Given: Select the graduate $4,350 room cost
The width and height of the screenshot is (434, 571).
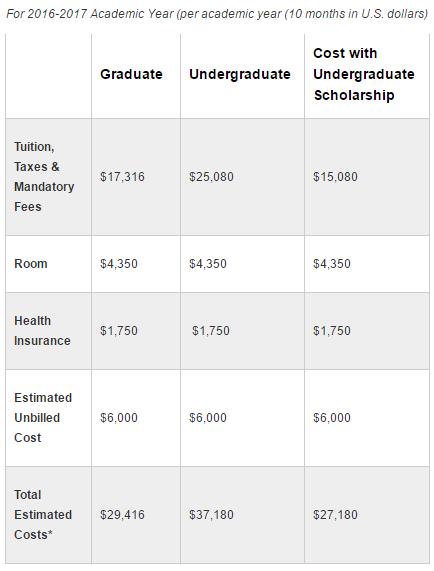Looking at the screenshot, I should [x=119, y=264].
